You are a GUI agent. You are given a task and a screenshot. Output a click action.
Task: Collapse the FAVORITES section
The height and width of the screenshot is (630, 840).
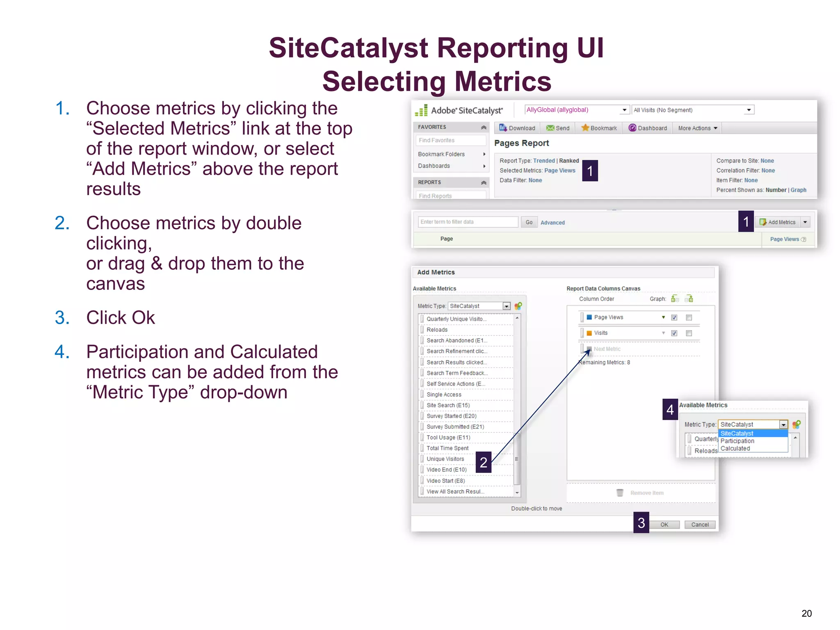484,127
